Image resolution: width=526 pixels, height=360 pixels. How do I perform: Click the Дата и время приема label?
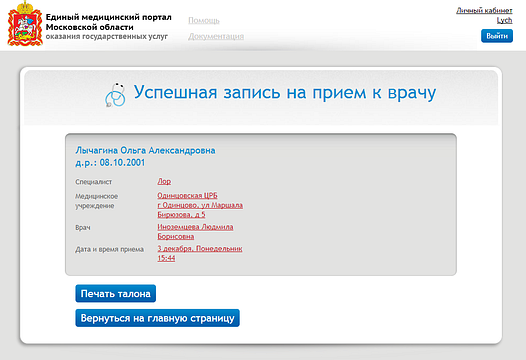pyautogui.click(x=109, y=249)
